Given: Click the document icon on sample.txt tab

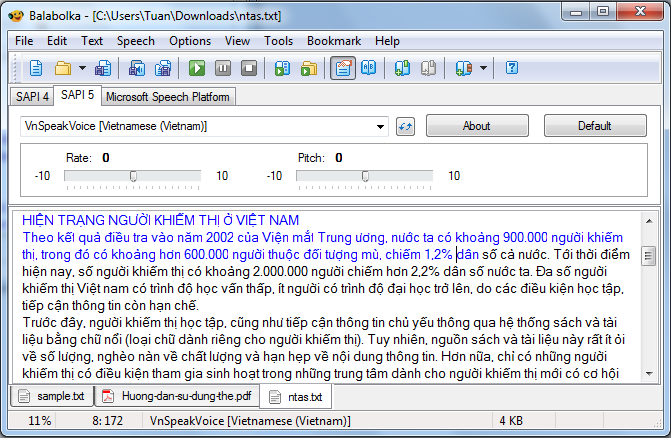Looking at the screenshot, I should click(x=24, y=397).
